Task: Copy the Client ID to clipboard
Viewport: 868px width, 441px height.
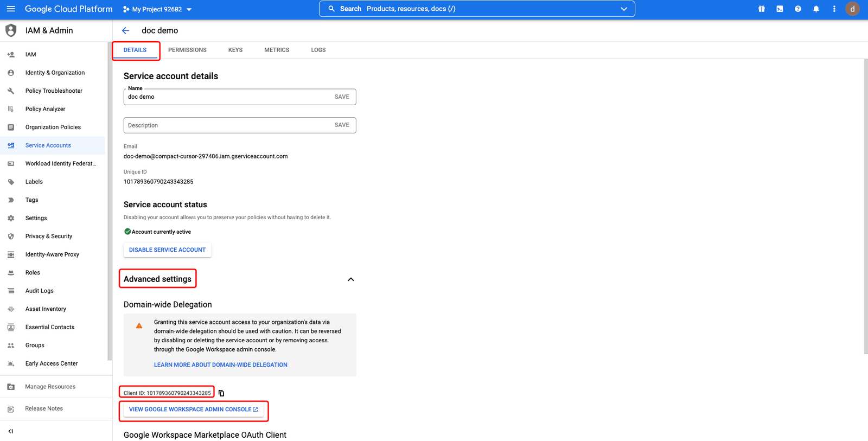Action: click(x=221, y=393)
